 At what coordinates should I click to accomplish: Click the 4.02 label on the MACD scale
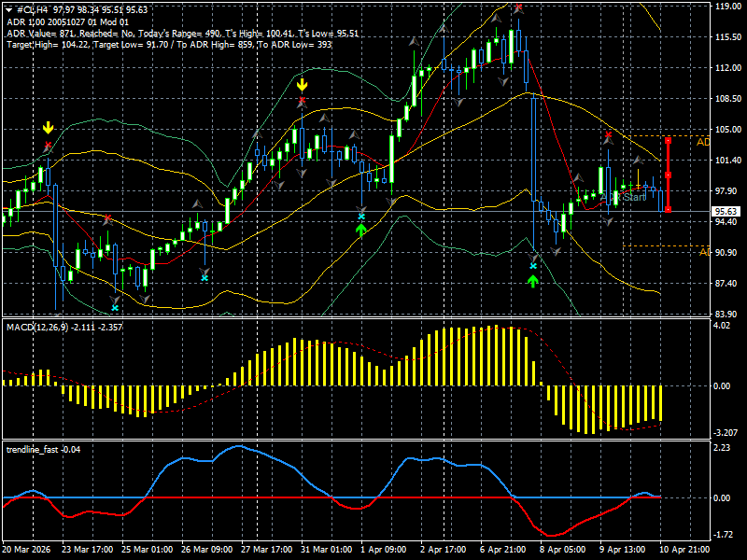(722, 325)
